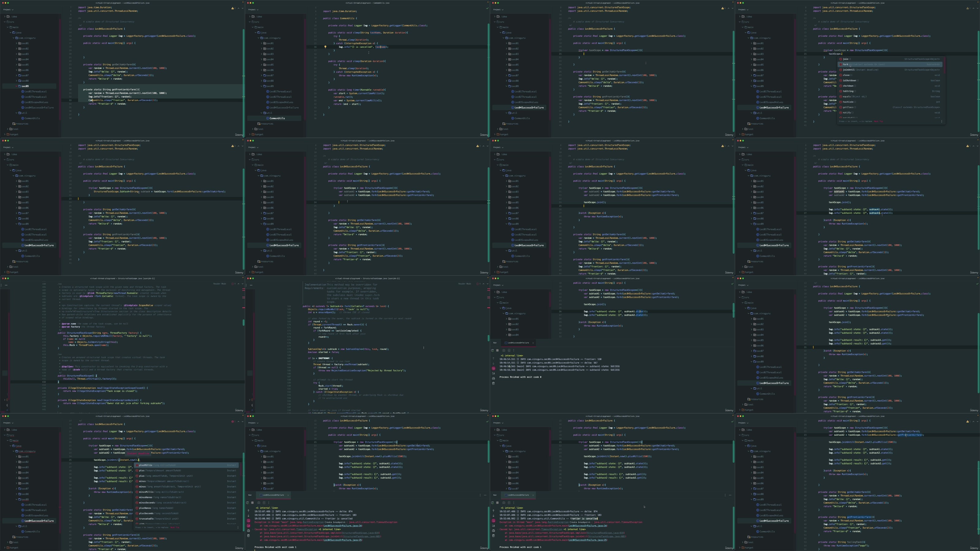Image resolution: width=980 pixels, height=551 pixels.
Task: Clear output with trash icon in exit code 0 console
Action: [x=493, y=383]
